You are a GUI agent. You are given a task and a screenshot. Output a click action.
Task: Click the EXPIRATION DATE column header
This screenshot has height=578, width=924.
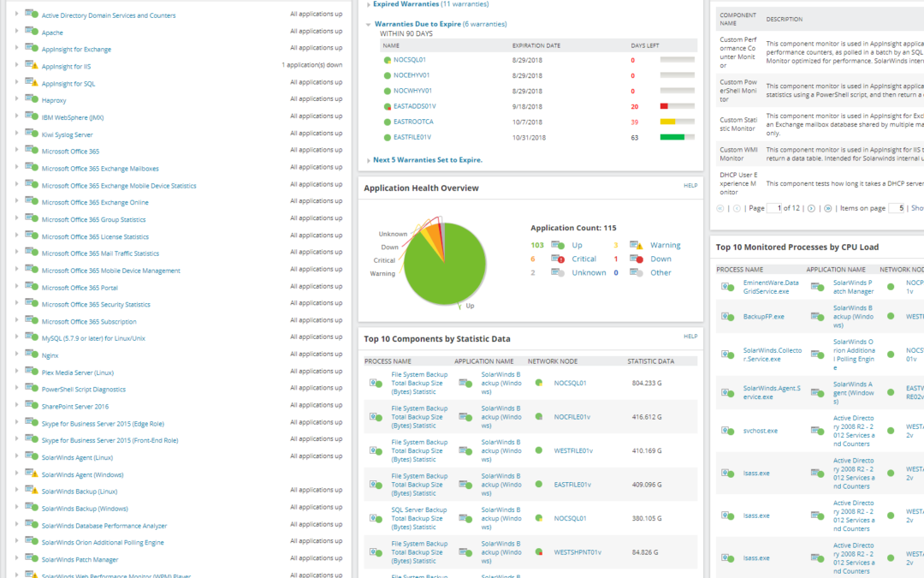[x=536, y=45]
